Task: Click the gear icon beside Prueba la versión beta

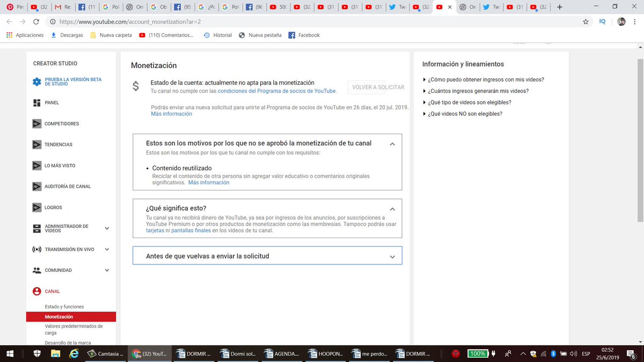Action: click(36, 82)
